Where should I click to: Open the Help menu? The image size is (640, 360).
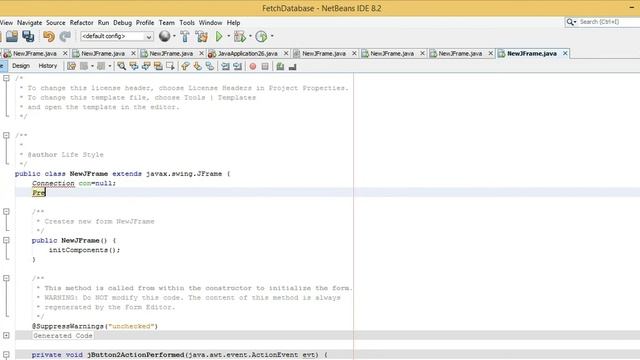coord(233,22)
